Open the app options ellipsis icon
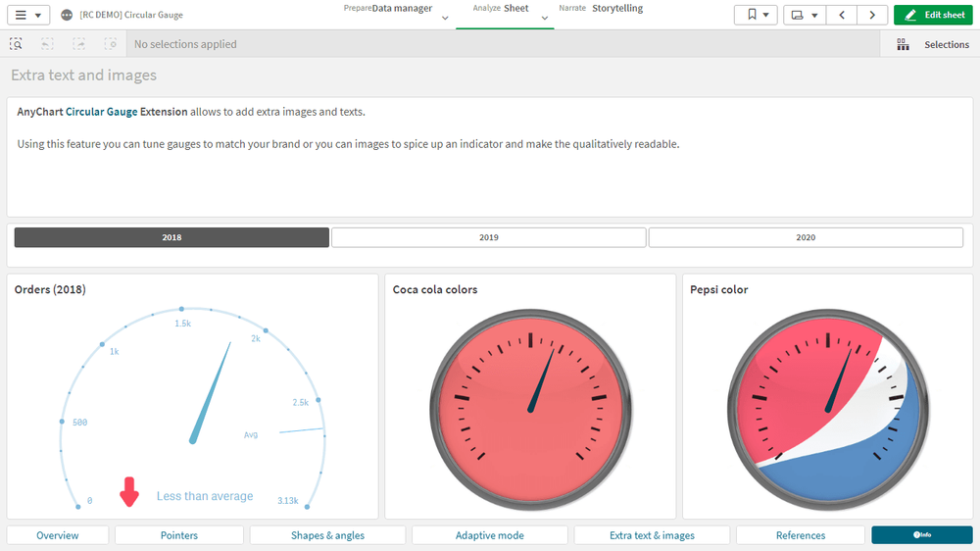 (x=67, y=15)
